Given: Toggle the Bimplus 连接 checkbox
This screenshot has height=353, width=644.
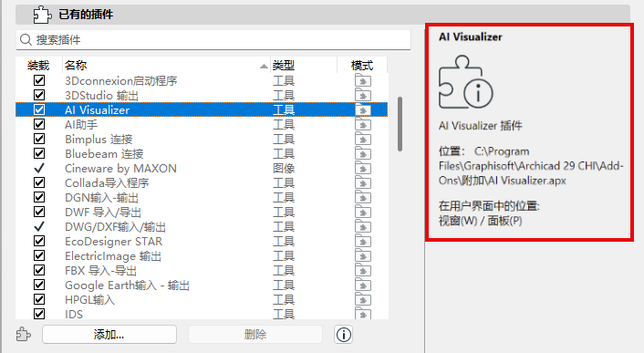Looking at the screenshot, I should tap(39, 140).
